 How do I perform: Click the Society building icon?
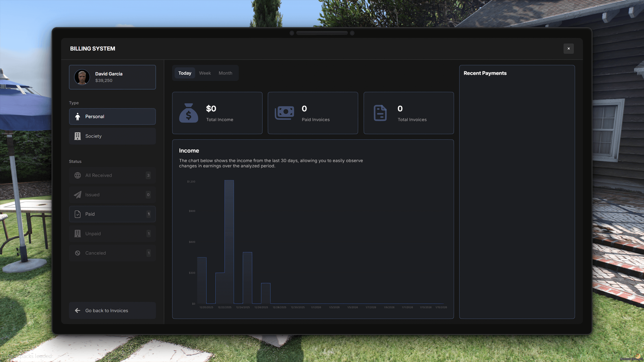[77, 136]
